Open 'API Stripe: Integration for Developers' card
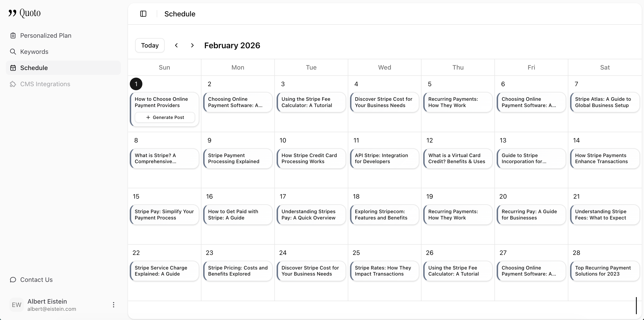The height and width of the screenshot is (320, 644). tap(384, 158)
